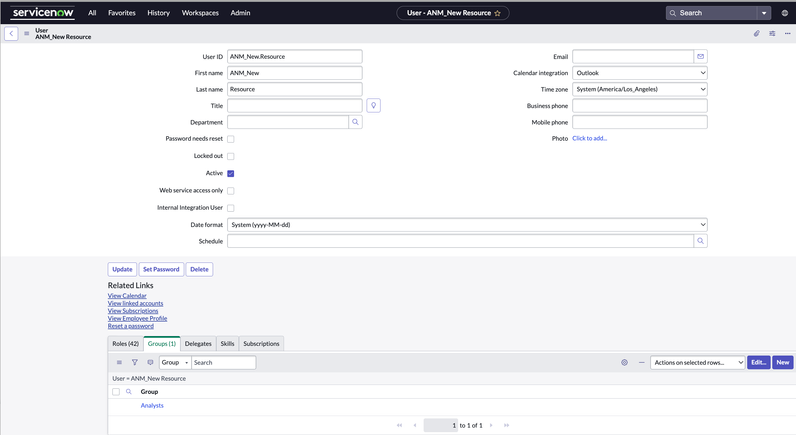Open the attachments paperclip icon
Image resolution: width=796 pixels, height=435 pixels.
(x=756, y=34)
